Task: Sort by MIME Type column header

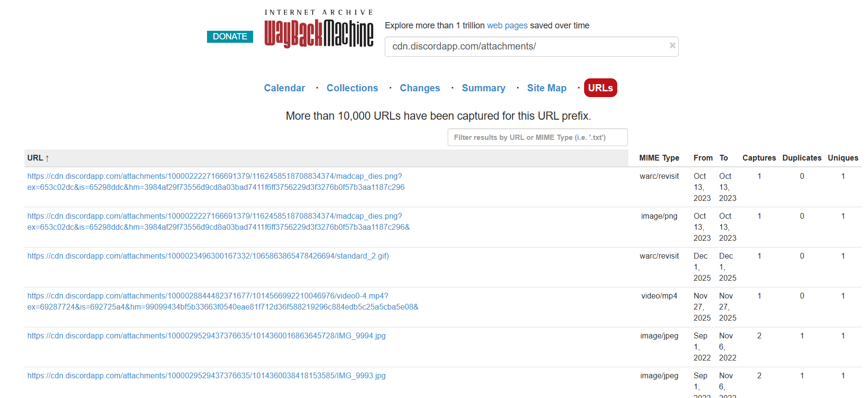Action: [659, 158]
